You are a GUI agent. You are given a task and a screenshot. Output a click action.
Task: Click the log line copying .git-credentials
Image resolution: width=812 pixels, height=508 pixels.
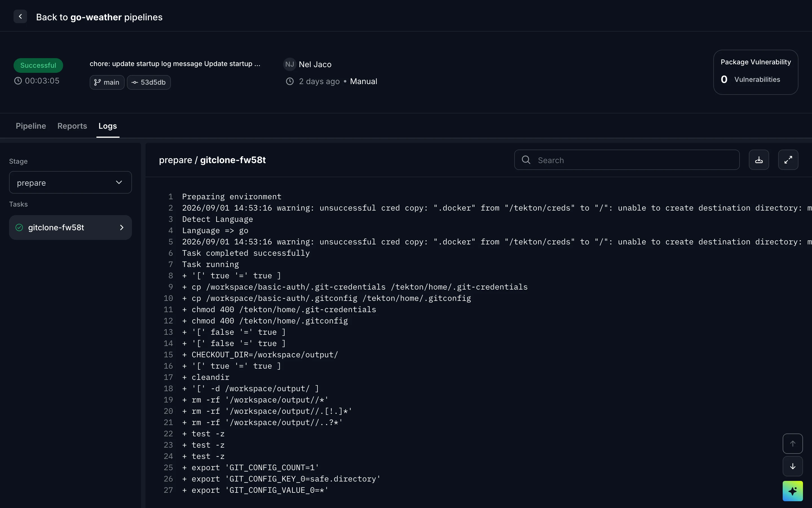355,287
